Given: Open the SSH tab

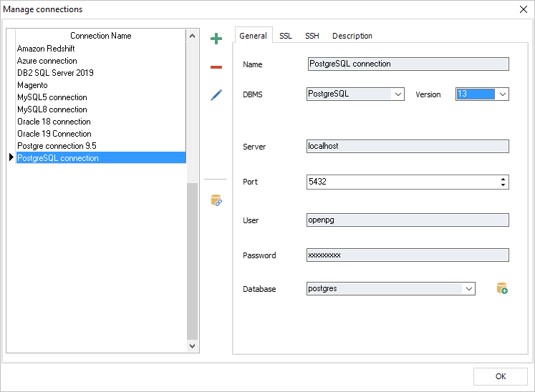Looking at the screenshot, I should 312,36.
